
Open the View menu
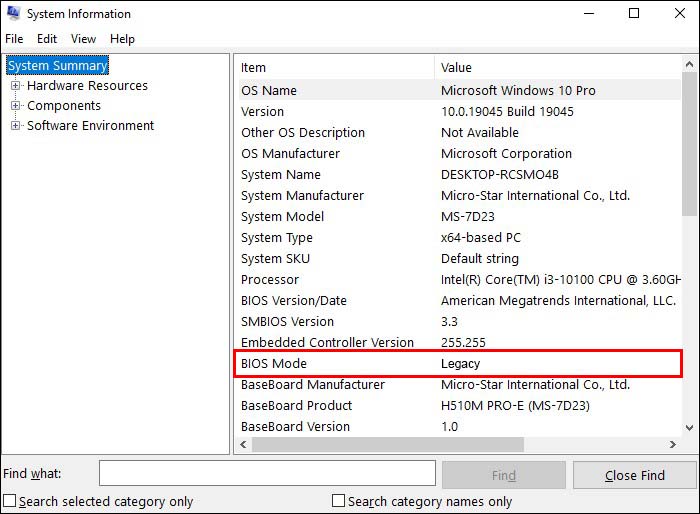tap(84, 39)
